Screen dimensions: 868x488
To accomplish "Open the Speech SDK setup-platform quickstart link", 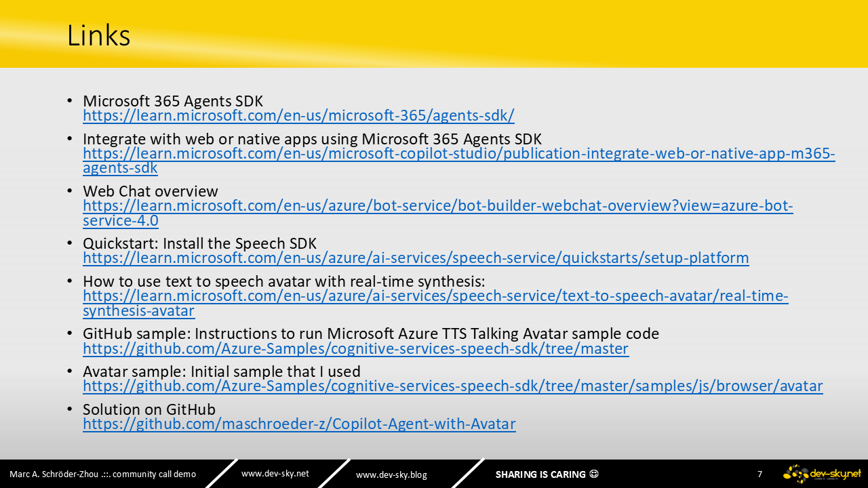I will (416, 258).
